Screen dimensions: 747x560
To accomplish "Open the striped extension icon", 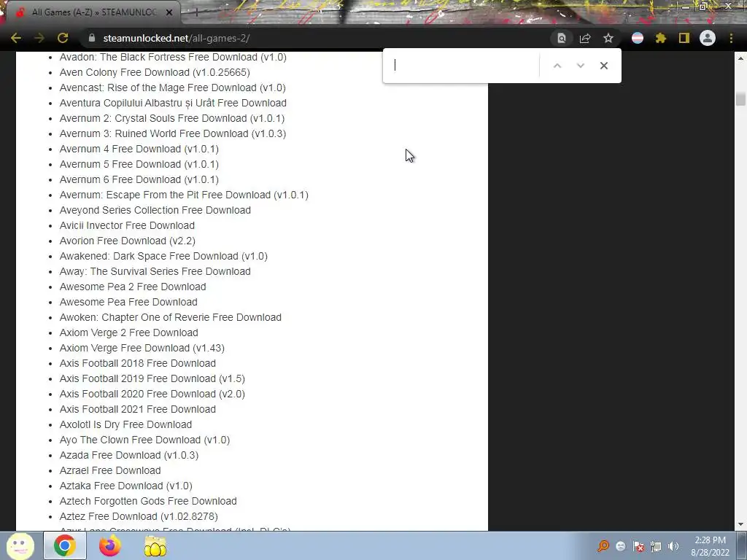I will (638, 38).
